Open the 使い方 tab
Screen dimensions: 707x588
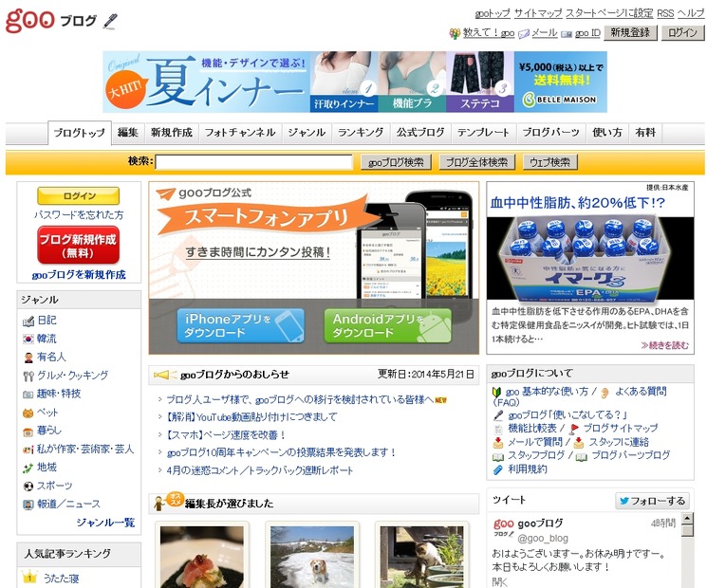point(607,133)
